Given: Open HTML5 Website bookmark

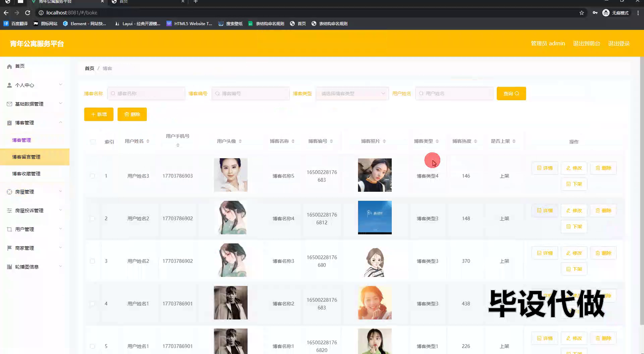Looking at the screenshot, I should (190, 23).
